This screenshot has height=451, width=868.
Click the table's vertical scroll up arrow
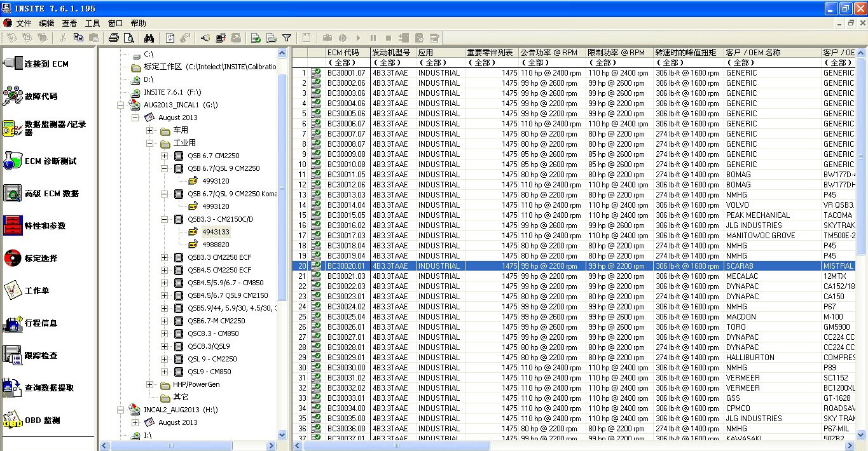tap(862, 53)
